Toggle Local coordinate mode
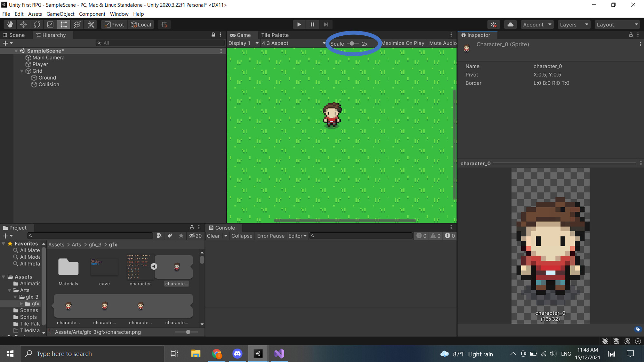Image resolution: width=644 pixels, height=362 pixels. pos(141,24)
